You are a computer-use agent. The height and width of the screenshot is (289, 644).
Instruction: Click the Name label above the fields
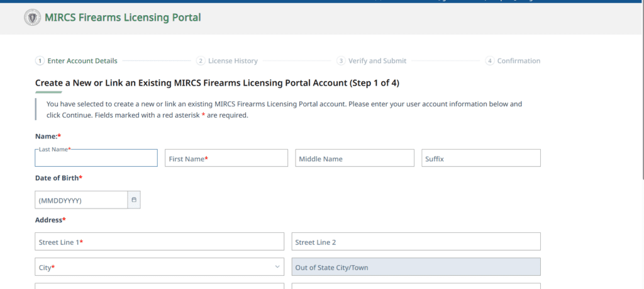[x=48, y=135]
